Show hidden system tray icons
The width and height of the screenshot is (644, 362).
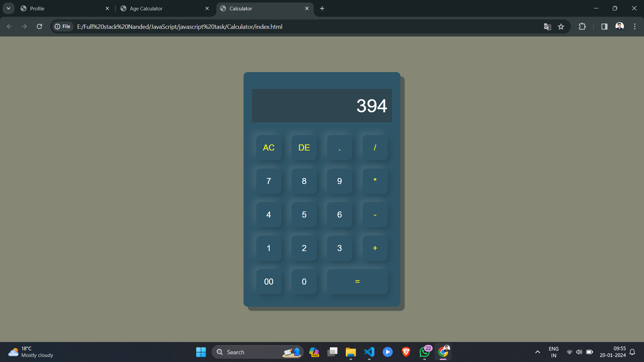click(x=537, y=352)
